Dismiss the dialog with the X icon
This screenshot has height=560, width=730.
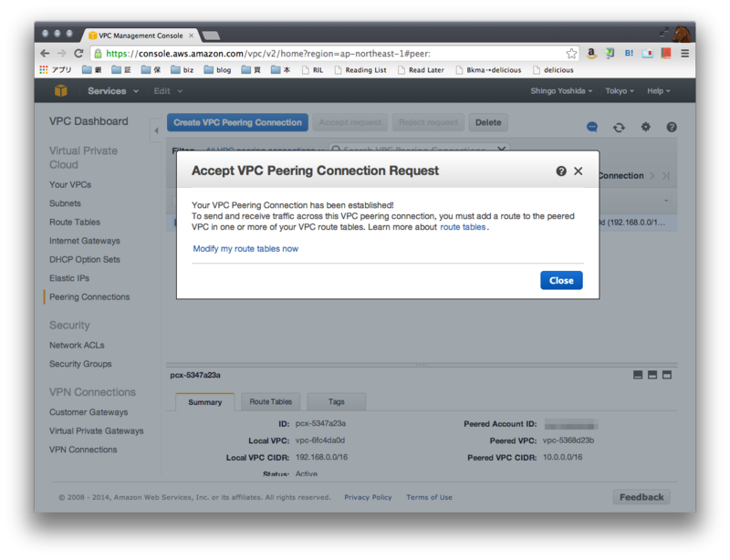[x=579, y=171]
